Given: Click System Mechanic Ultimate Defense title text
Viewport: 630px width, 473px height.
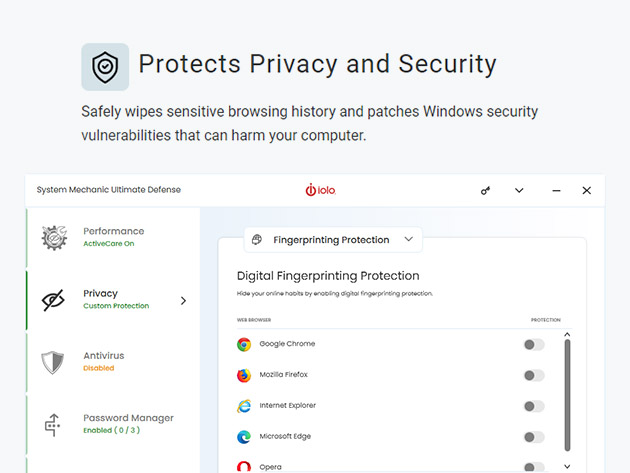Looking at the screenshot, I should click(x=108, y=190).
